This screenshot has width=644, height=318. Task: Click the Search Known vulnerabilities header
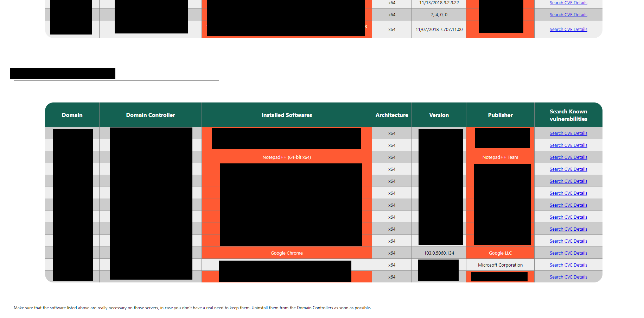click(568, 115)
